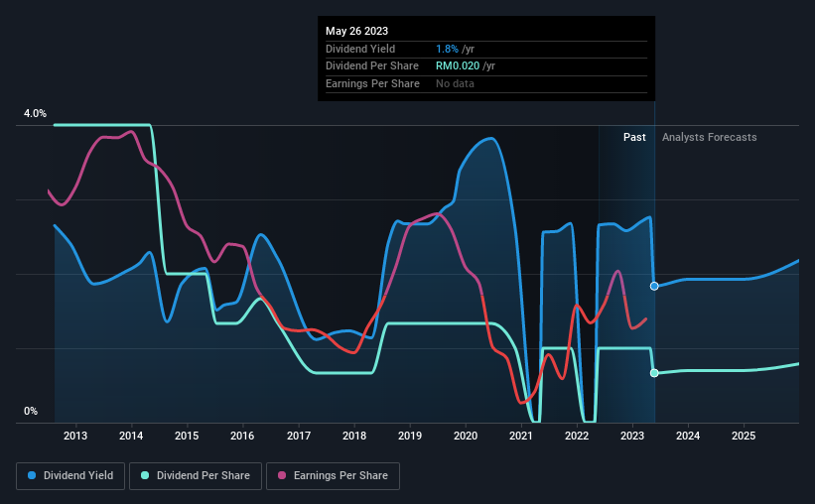Click the Past region label
The width and height of the screenshot is (815, 504).
(634, 137)
